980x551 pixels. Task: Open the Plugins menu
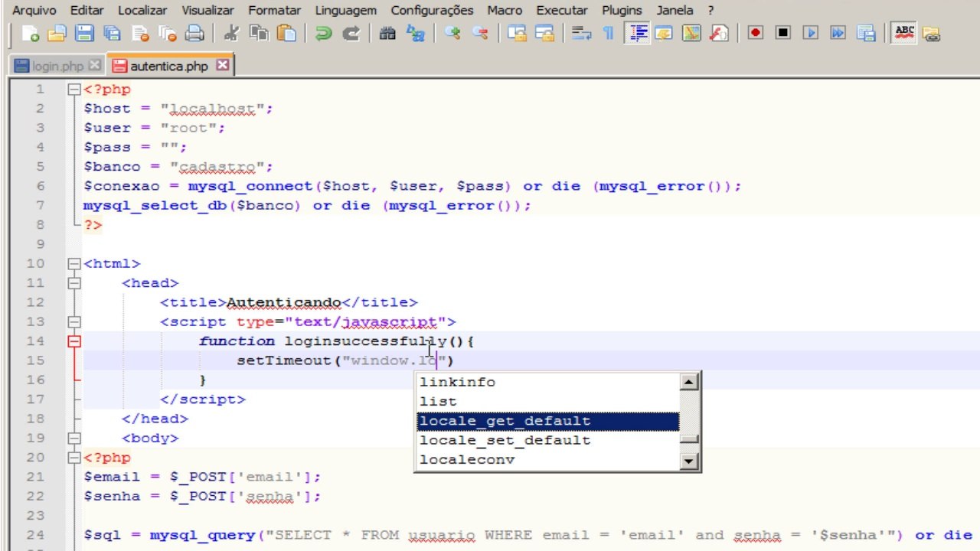coord(622,11)
